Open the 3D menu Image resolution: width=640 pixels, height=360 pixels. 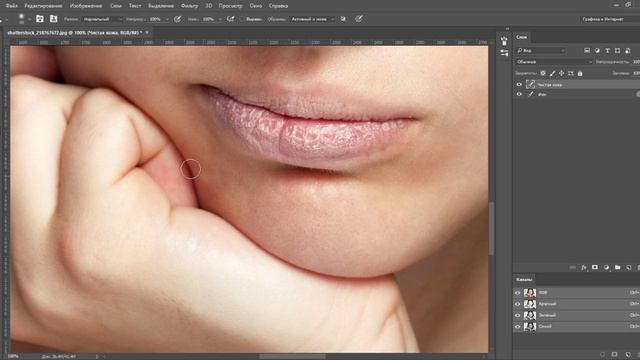coord(209,6)
